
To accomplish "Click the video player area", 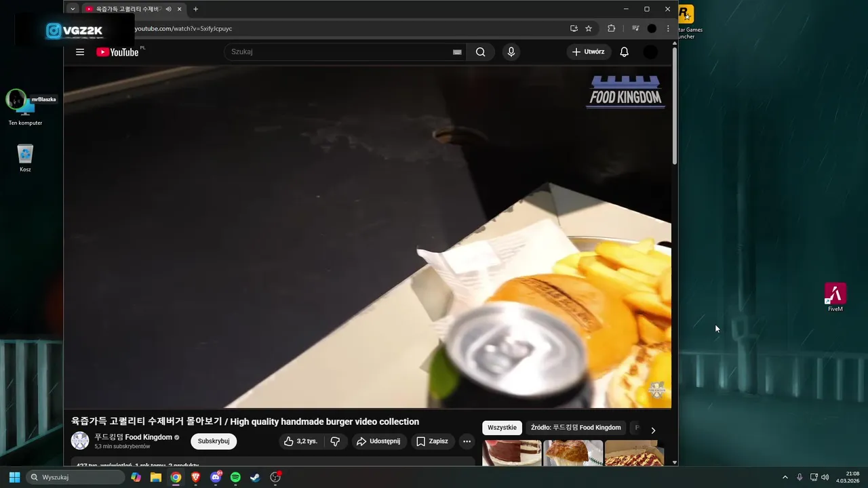I will point(368,237).
